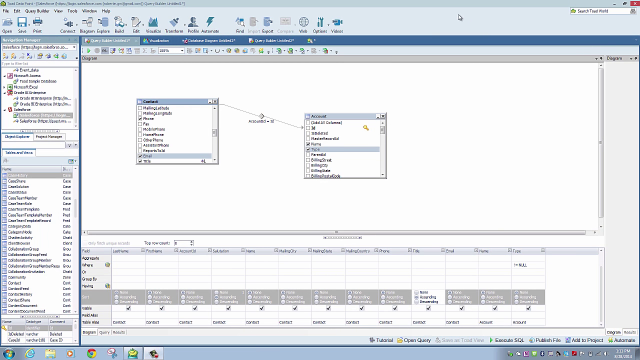Viewport: 640px width, 360px height.
Task: Toggle Type checkbox in Account table
Action: 309,149
